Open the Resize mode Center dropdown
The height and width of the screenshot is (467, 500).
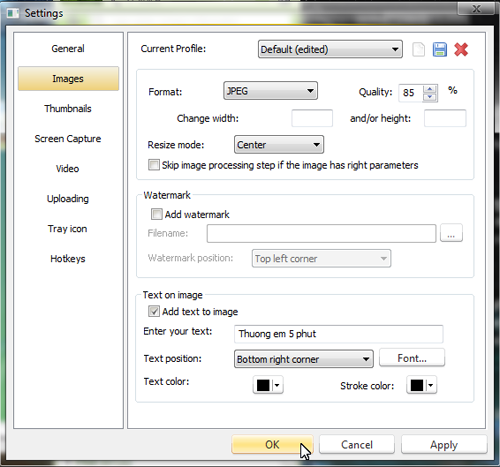coord(279,145)
